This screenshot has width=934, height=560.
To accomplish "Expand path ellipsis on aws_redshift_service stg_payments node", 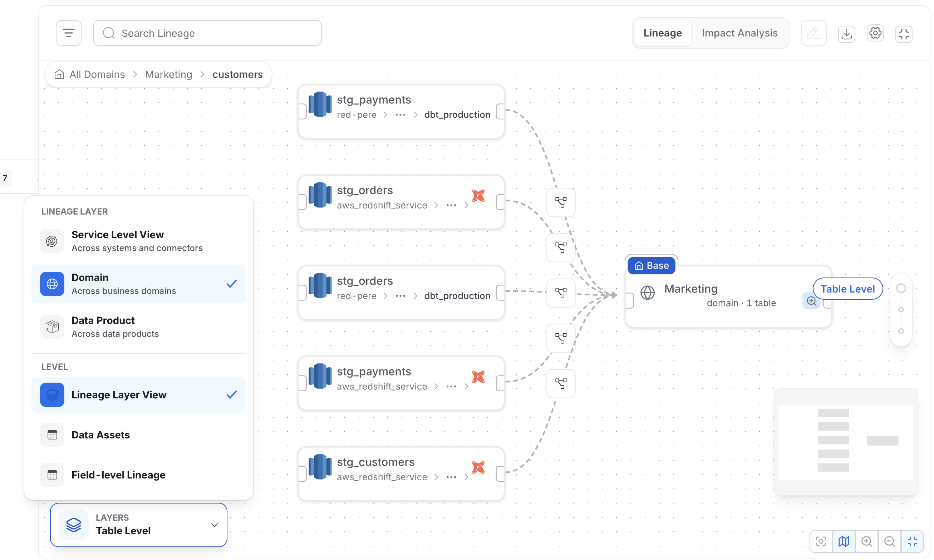I will [451, 387].
